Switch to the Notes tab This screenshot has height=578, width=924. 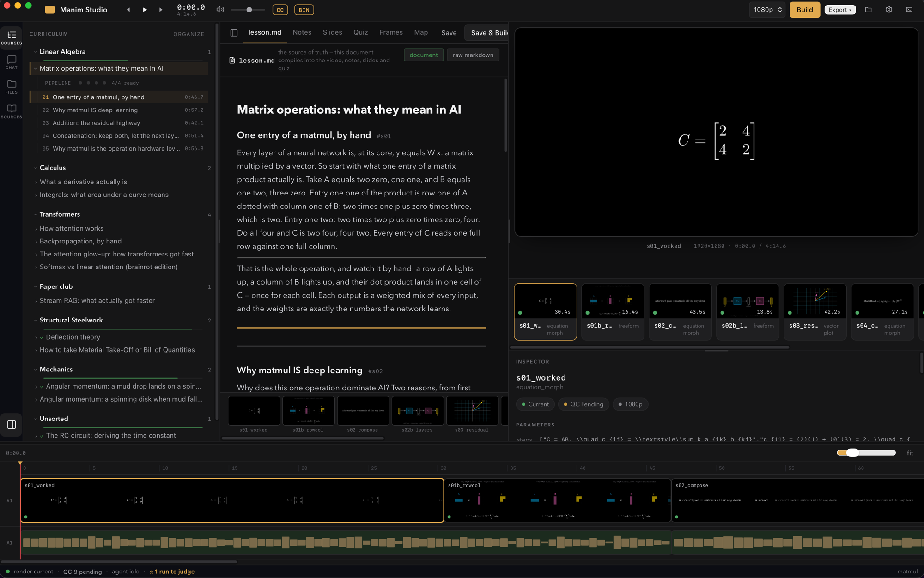pyautogui.click(x=302, y=32)
